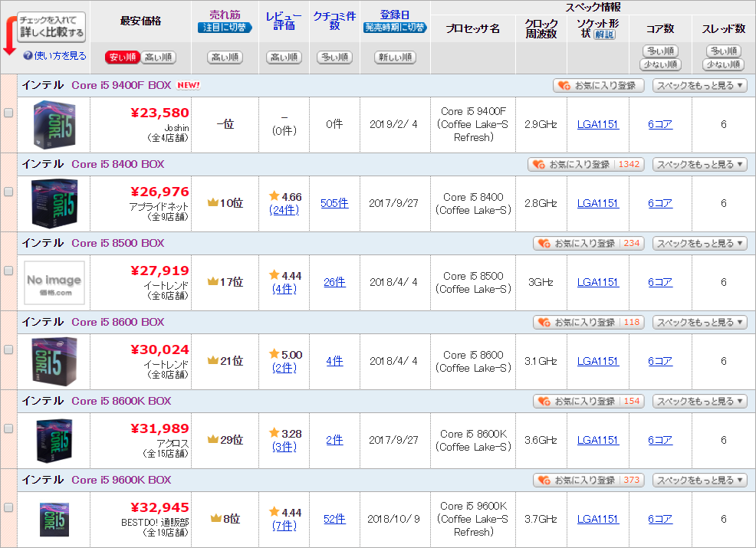Open Core i5 8400 box product image
Screen dimensions: 756x548
(x=54, y=203)
